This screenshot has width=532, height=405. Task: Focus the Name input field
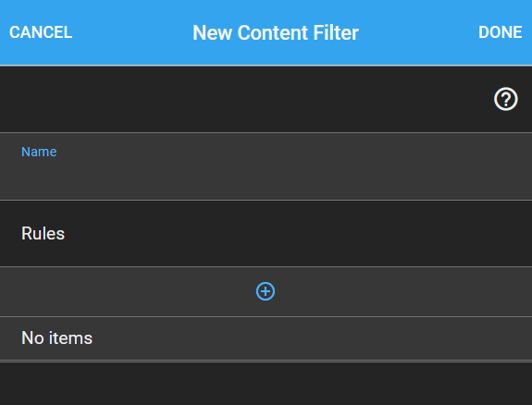(x=266, y=166)
